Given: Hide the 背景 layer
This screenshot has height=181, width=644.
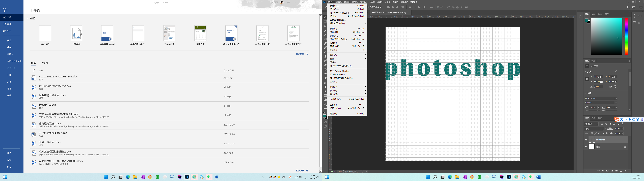Looking at the screenshot, I should point(586,147).
